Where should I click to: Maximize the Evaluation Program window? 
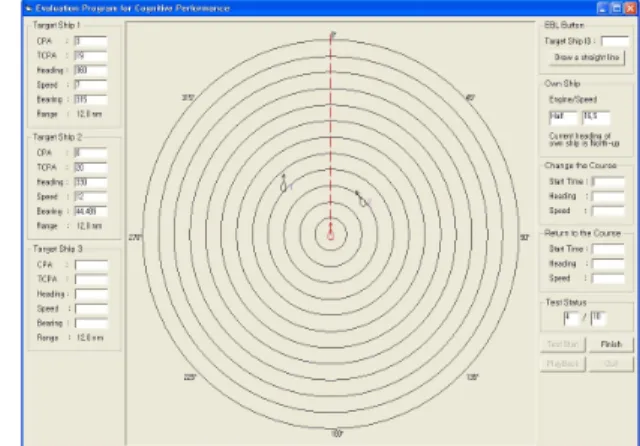616,8
